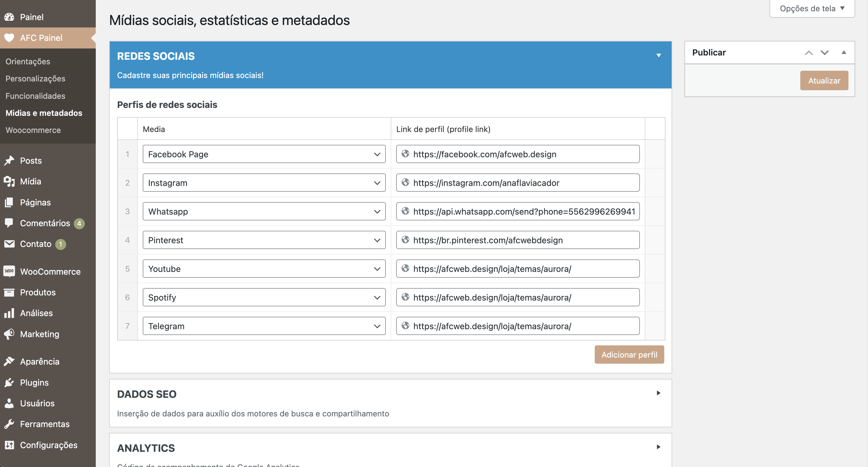Click the Mídia library icon
This screenshot has width=868, height=467.
coord(9,181)
